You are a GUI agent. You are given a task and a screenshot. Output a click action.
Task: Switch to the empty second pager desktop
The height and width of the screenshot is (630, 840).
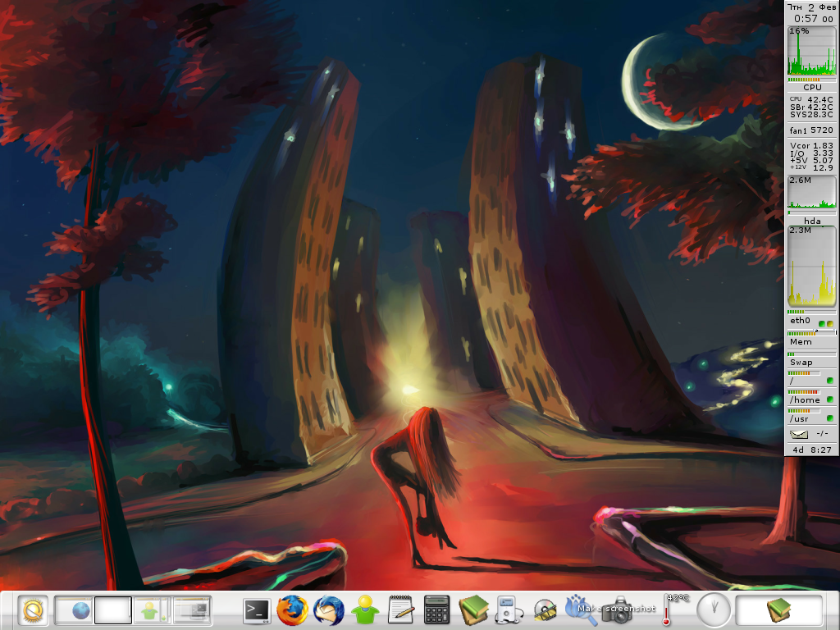[113, 610]
